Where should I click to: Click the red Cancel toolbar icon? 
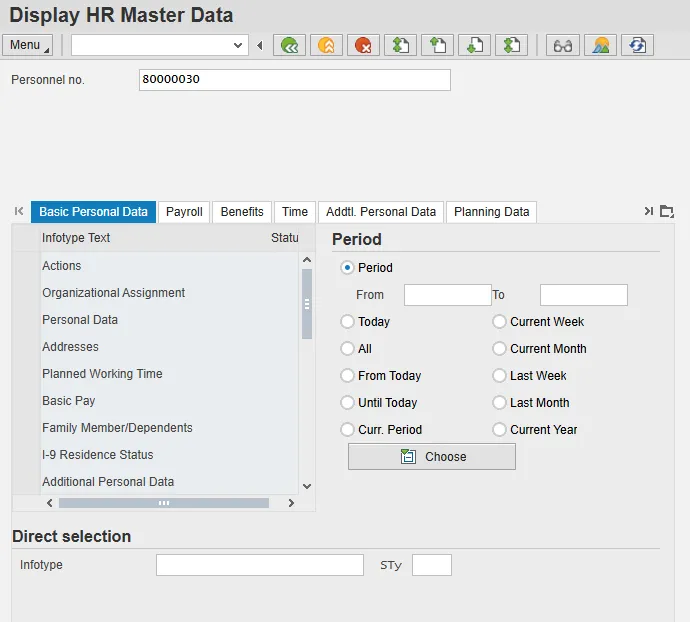[363, 45]
